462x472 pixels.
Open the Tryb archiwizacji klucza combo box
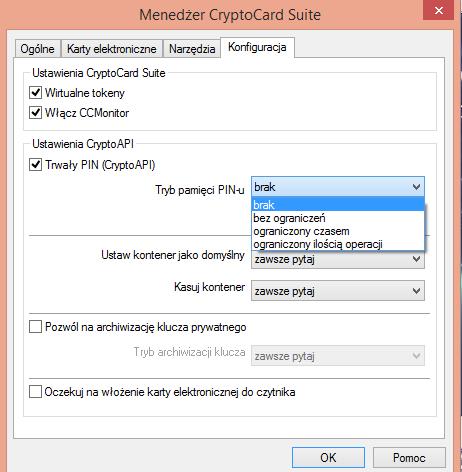[338, 356]
